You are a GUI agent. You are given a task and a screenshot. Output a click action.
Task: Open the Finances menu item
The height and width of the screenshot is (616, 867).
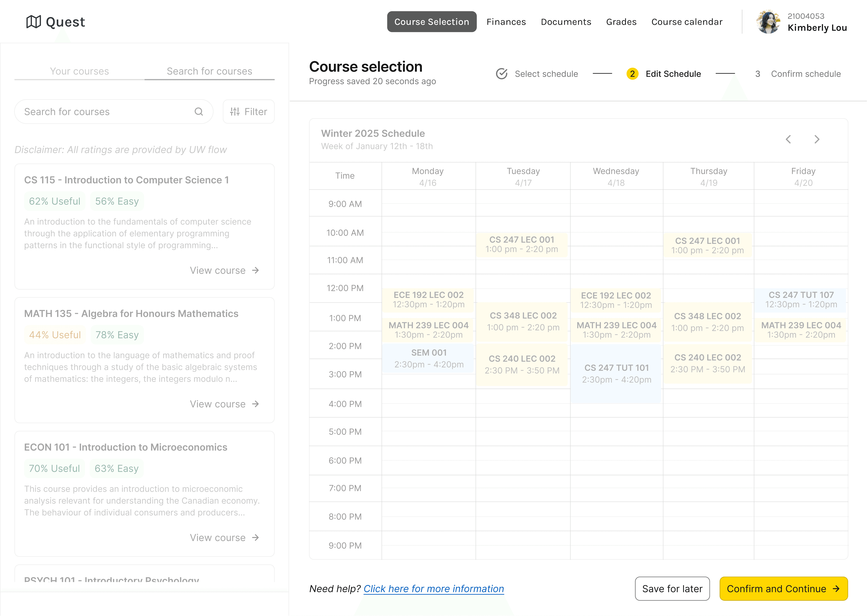(506, 22)
